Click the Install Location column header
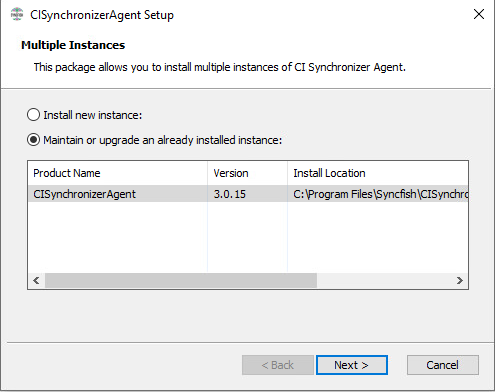The width and height of the screenshot is (495, 392). [378, 173]
